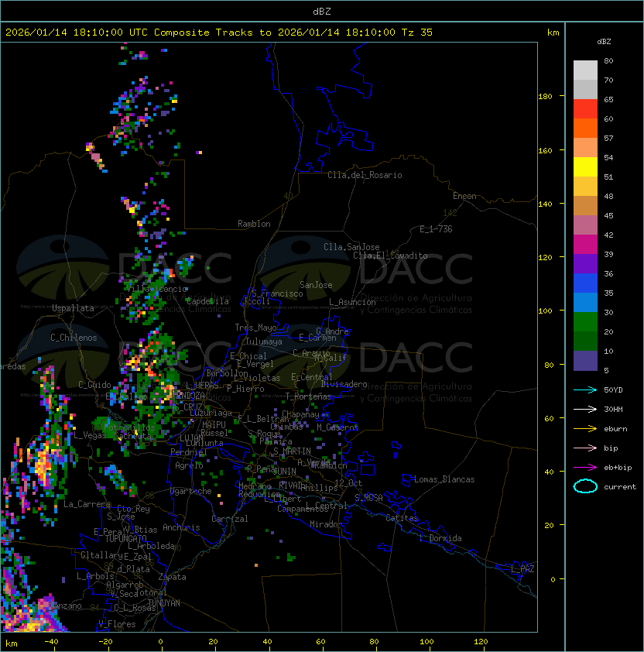Image resolution: width=644 pixels, height=652 pixels.
Task: Click the 'Uspallata' place label
Action: pyautogui.click(x=73, y=308)
